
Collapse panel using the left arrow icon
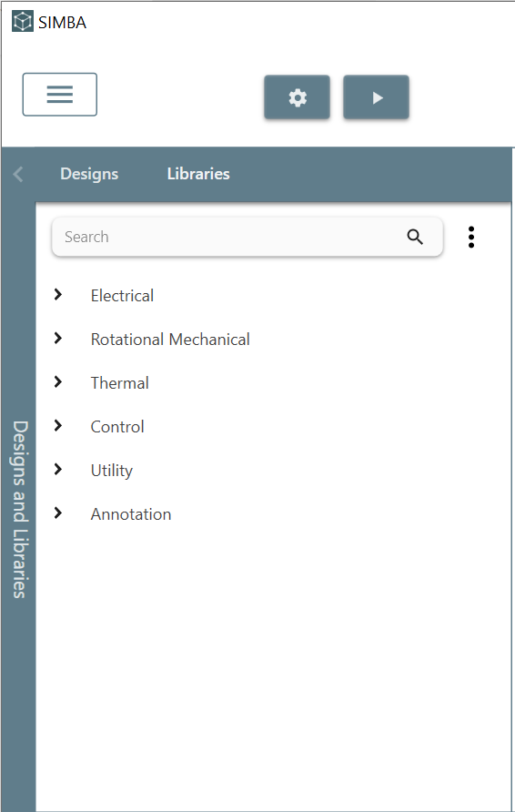pos(18,174)
